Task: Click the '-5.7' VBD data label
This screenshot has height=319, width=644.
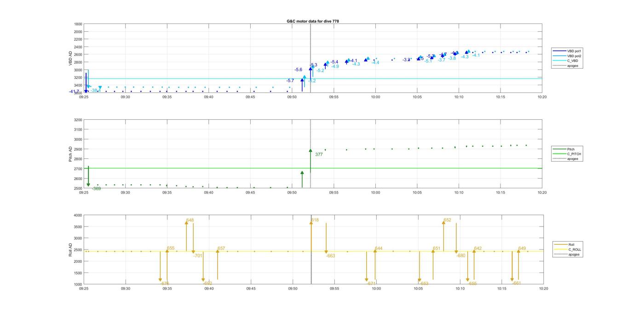Action: point(290,81)
